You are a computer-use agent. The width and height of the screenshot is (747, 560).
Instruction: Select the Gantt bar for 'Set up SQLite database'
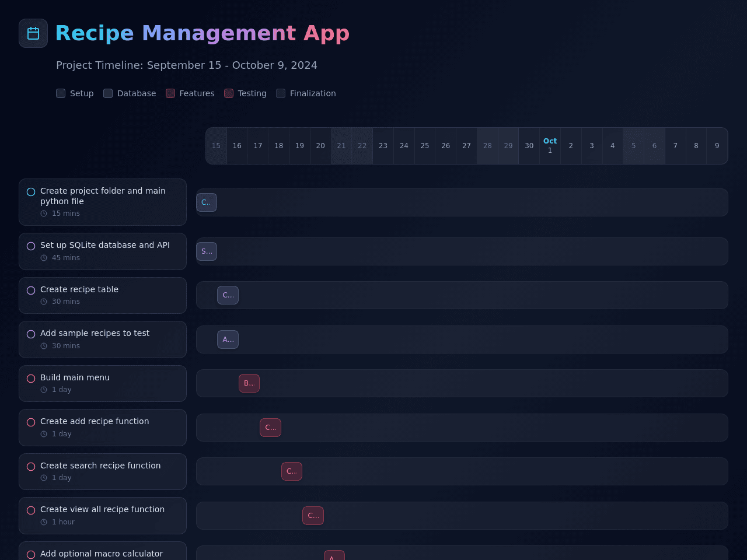click(x=207, y=251)
